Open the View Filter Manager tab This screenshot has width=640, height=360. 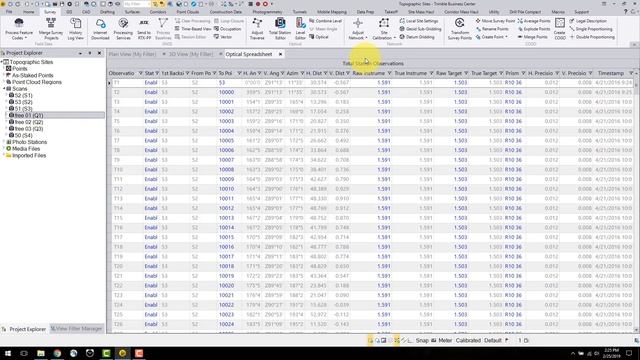click(76, 329)
